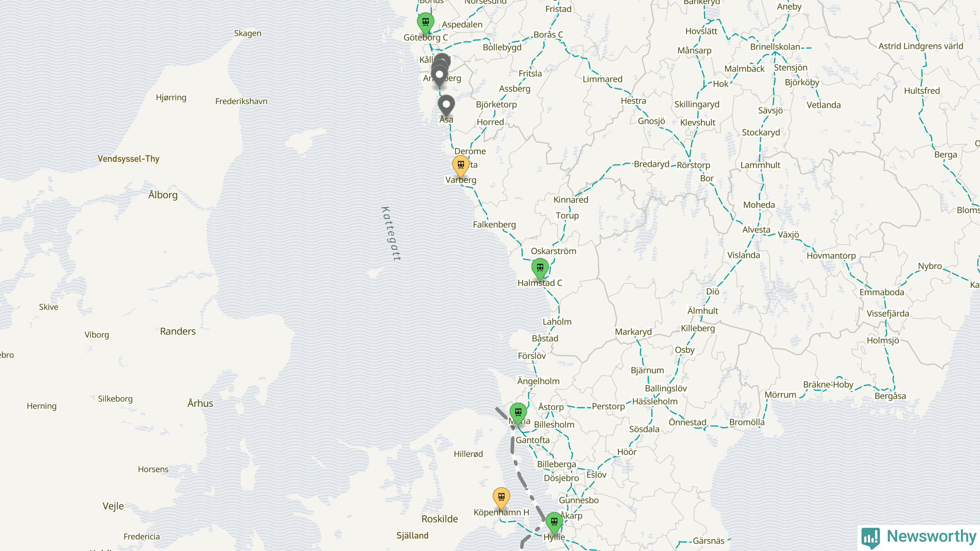Click the Århus city label
980x551 pixels.
[x=200, y=403]
